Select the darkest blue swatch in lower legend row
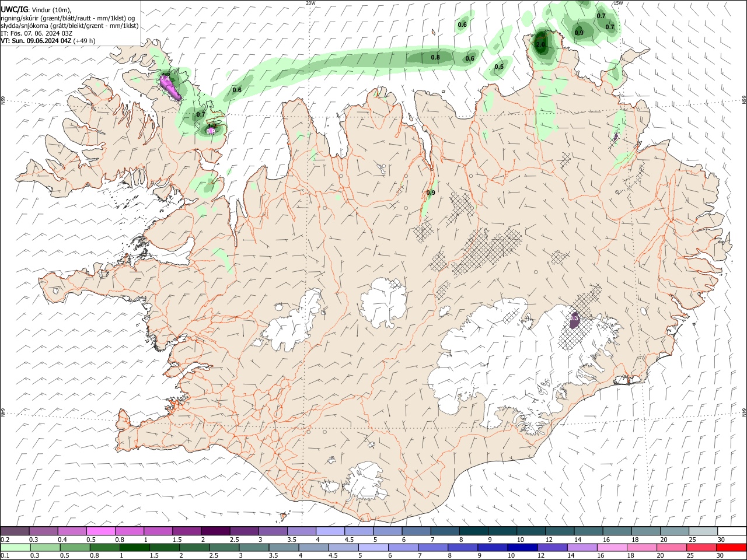 pyautogui.click(x=522, y=548)
